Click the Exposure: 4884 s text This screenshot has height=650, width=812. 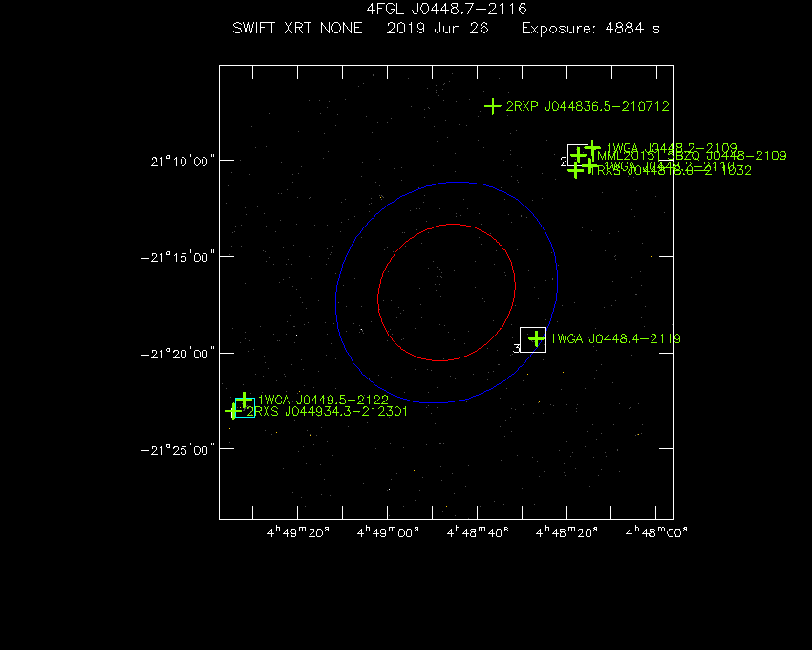click(590, 29)
